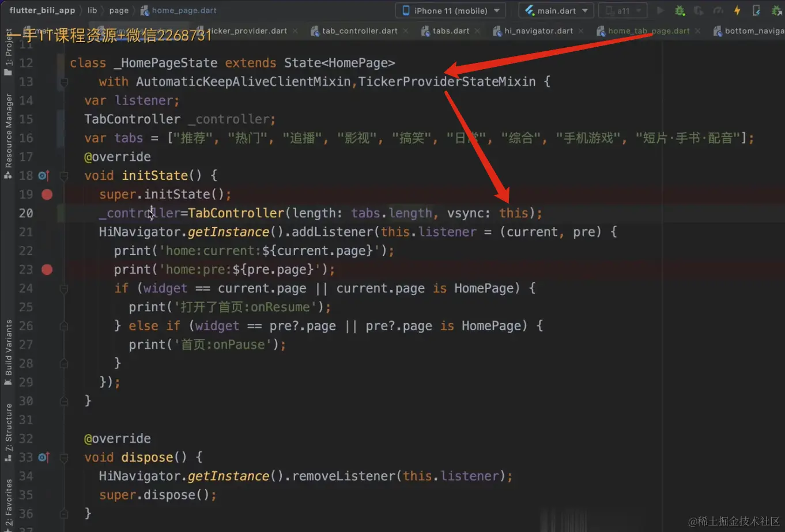Collapse the if block at line 24
This screenshot has width=785, height=532.
coord(64,288)
